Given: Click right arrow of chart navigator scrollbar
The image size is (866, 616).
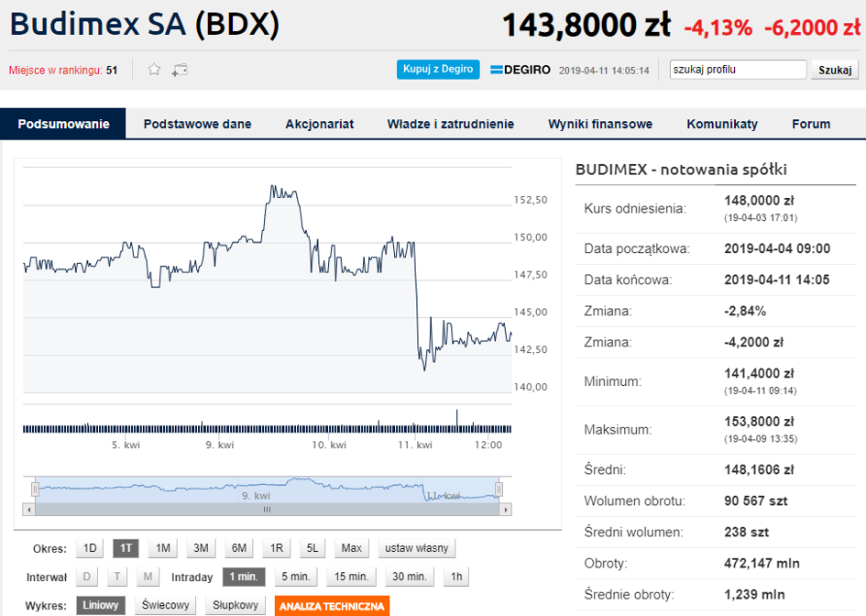Looking at the screenshot, I should [506, 510].
